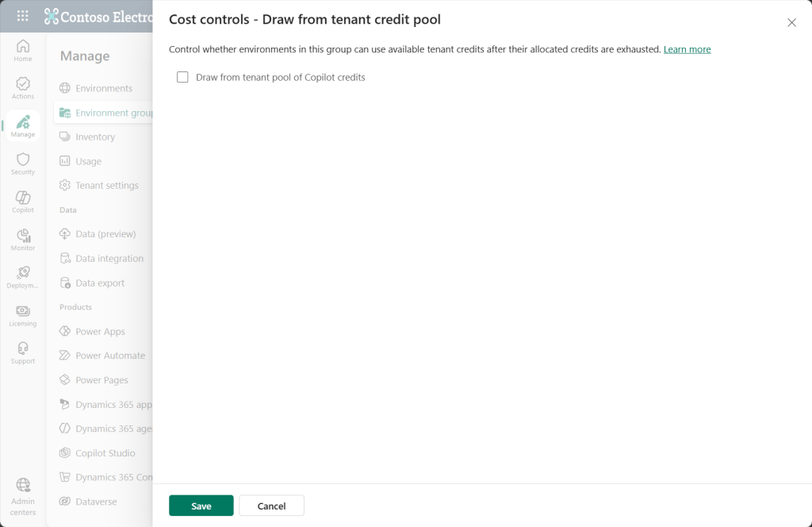812x527 pixels.
Task: Save the cost control settings
Action: 201,506
